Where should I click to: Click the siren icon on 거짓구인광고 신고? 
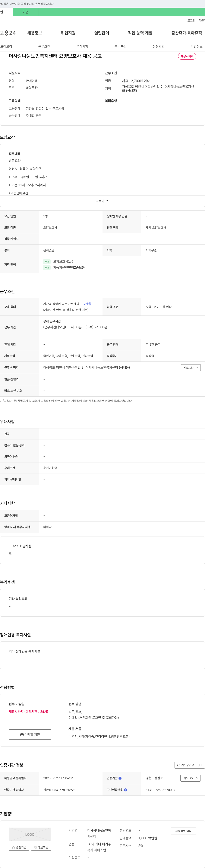pyautogui.click(x=179, y=765)
